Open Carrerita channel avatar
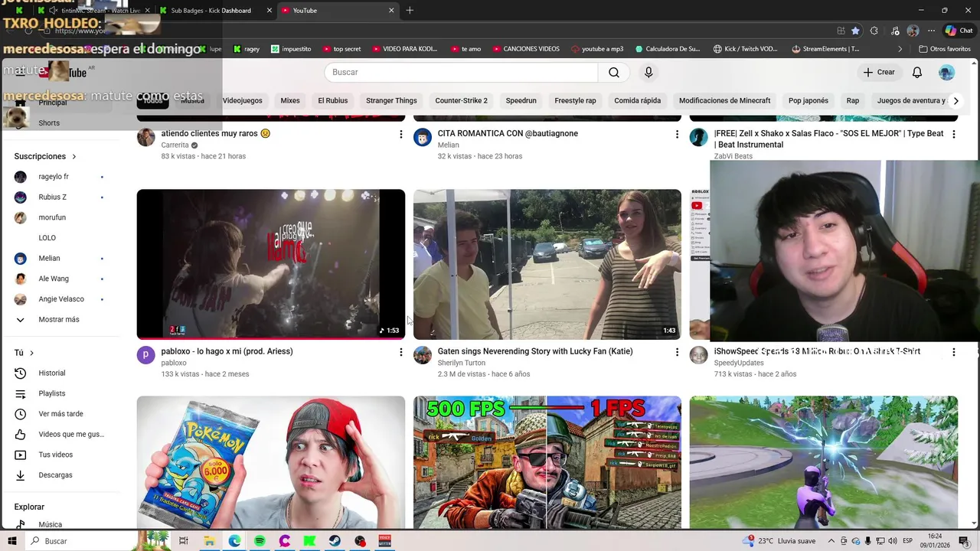Viewport: 980px width, 551px height. click(146, 138)
